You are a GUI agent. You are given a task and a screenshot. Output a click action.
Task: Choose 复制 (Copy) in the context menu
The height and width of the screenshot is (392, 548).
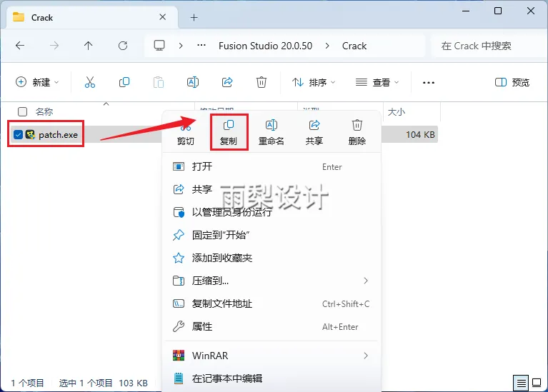point(229,132)
